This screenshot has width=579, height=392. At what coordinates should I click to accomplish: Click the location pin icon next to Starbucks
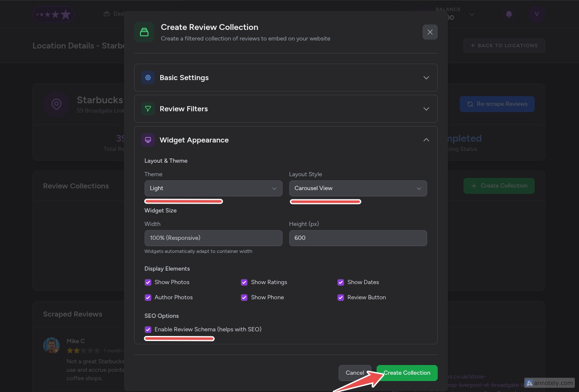57,104
